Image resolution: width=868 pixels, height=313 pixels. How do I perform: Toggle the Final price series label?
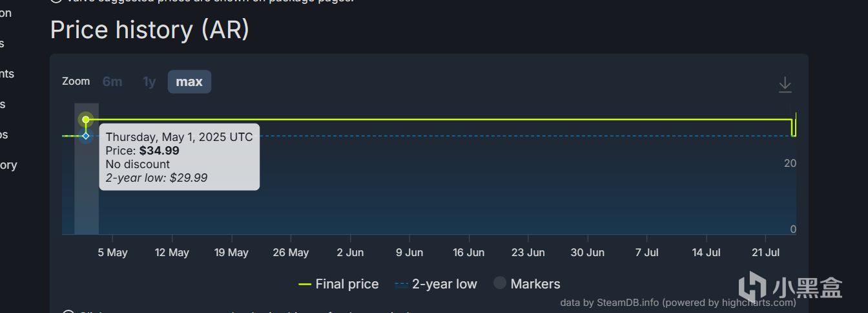point(347,284)
